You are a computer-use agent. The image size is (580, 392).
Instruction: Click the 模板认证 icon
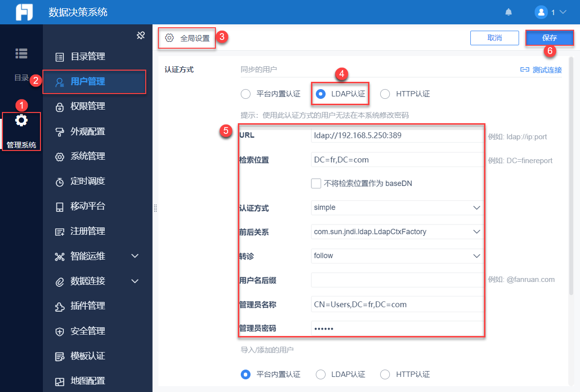pyautogui.click(x=59, y=356)
